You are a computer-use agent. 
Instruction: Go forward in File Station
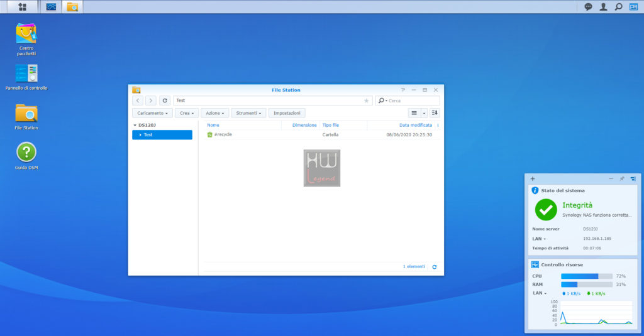[x=151, y=100]
